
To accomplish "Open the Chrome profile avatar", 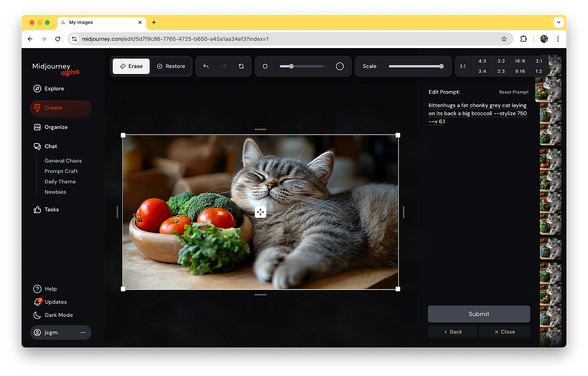I will (x=544, y=39).
